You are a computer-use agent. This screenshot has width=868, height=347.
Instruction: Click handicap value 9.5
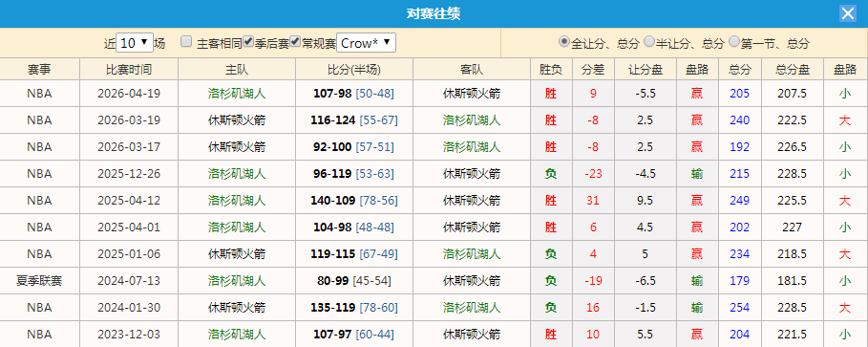click(645, 200)
